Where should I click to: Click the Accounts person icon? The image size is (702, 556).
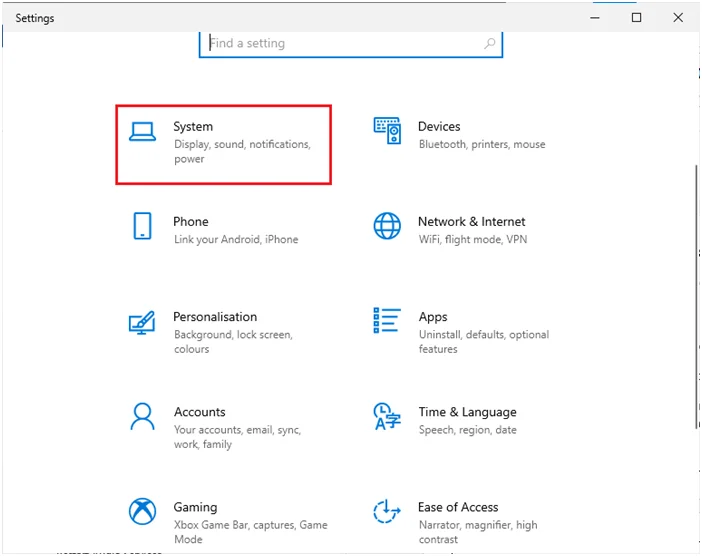[142, 416]
